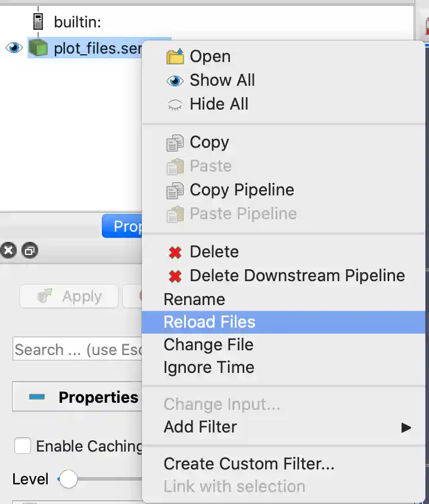Choose Change File menu entry

tap(209, 345)
